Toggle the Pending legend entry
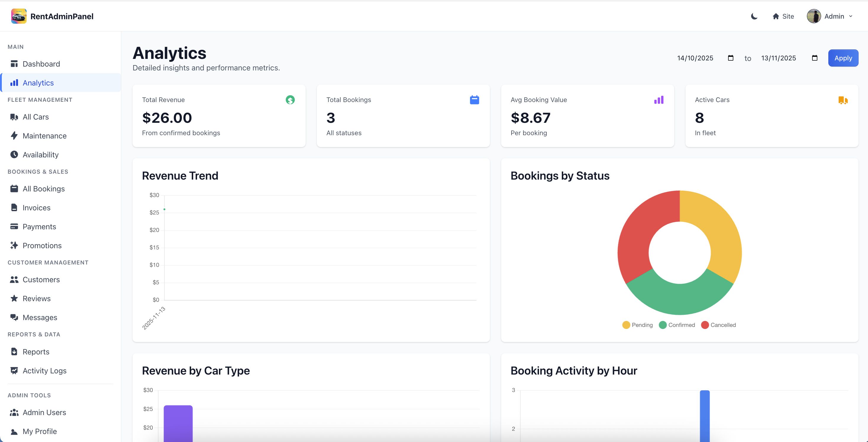The width and height of the screenshot is (868, 442). point(637,325)
